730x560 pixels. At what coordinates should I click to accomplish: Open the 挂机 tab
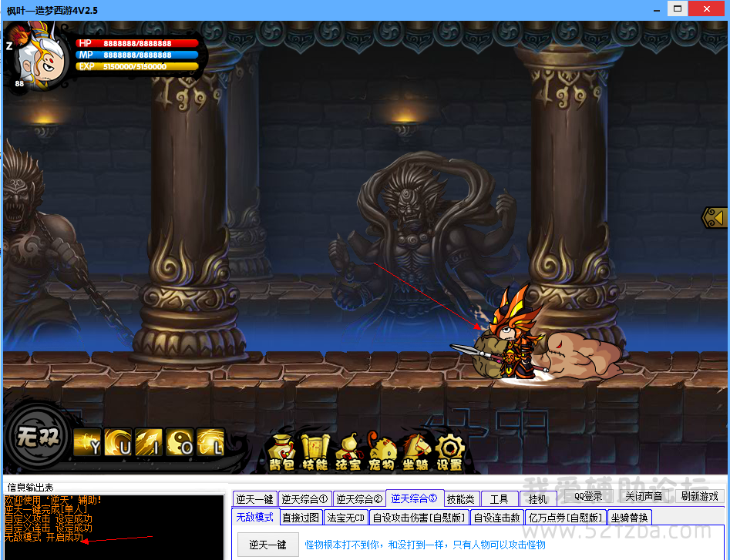tap(538, 499)
